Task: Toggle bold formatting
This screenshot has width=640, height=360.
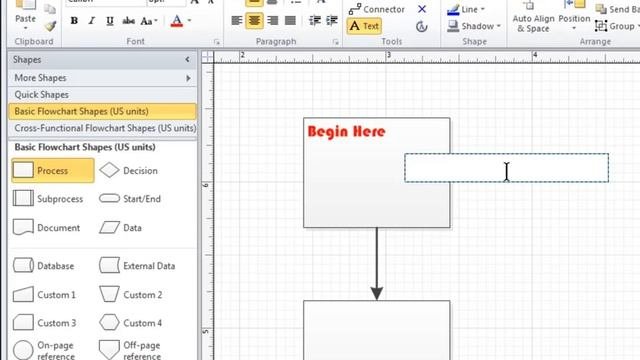Action: pos(74,20)
